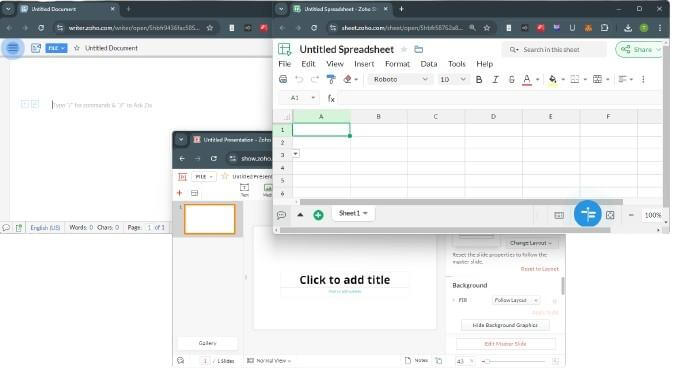Click the Hide Background Graphics button

pyautogui.click(x=505, y=325)
